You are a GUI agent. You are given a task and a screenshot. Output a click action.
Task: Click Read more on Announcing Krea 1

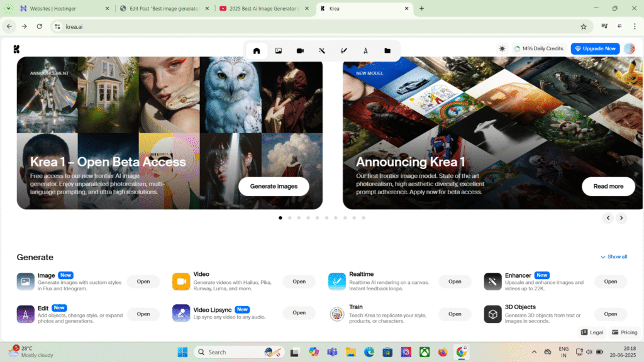[608, 186]
